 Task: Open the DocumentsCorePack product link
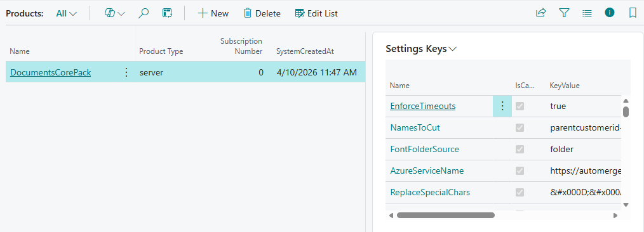51,72
